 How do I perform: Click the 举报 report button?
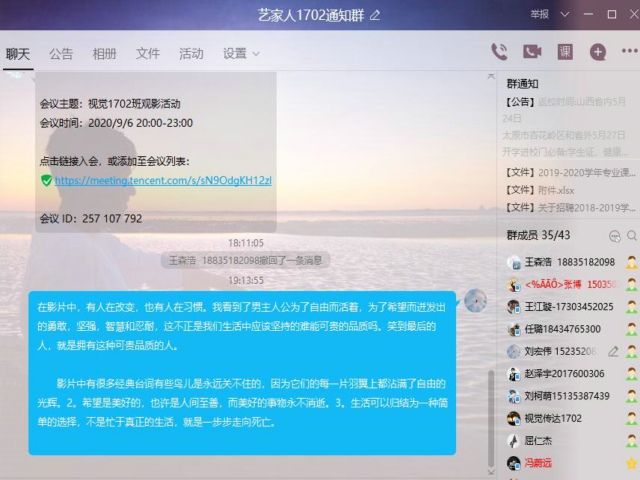[x=539, y=15]
